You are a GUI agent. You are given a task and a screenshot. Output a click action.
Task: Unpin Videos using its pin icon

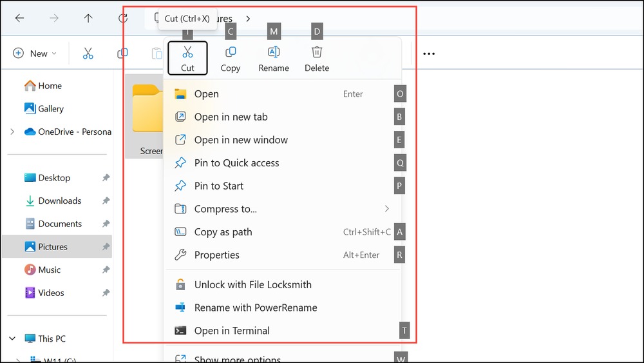(106, 293)
